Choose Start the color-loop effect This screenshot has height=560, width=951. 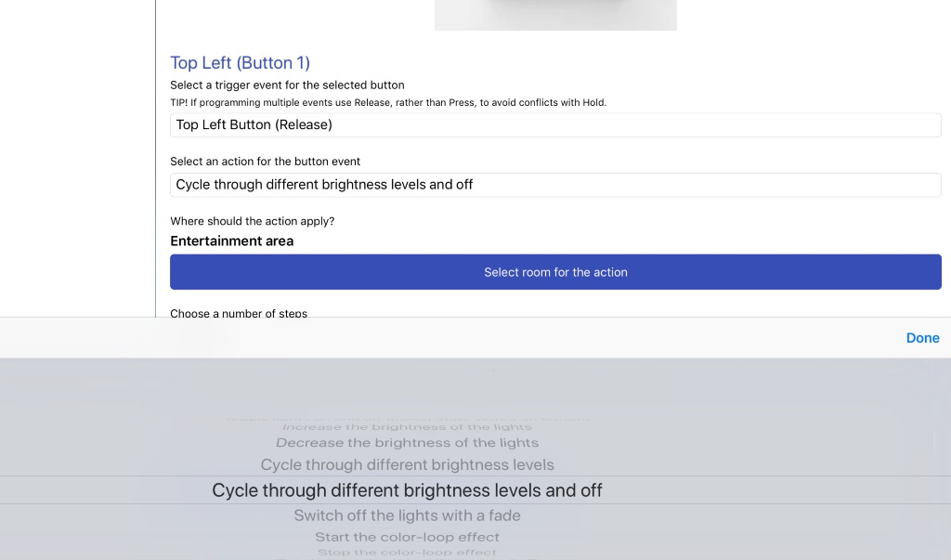pyautogui.click(x=407, y=538)
